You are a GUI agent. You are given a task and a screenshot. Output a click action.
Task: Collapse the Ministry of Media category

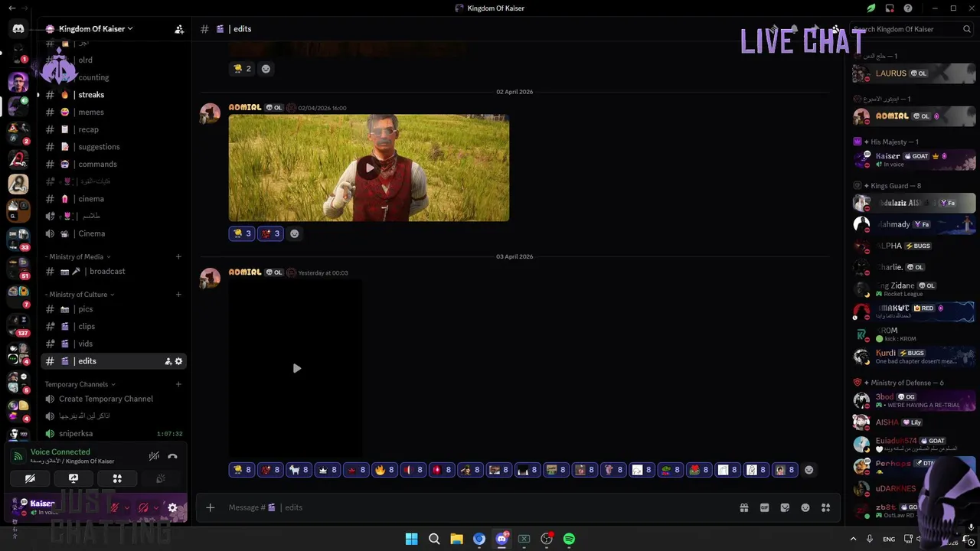coord(77,257)
